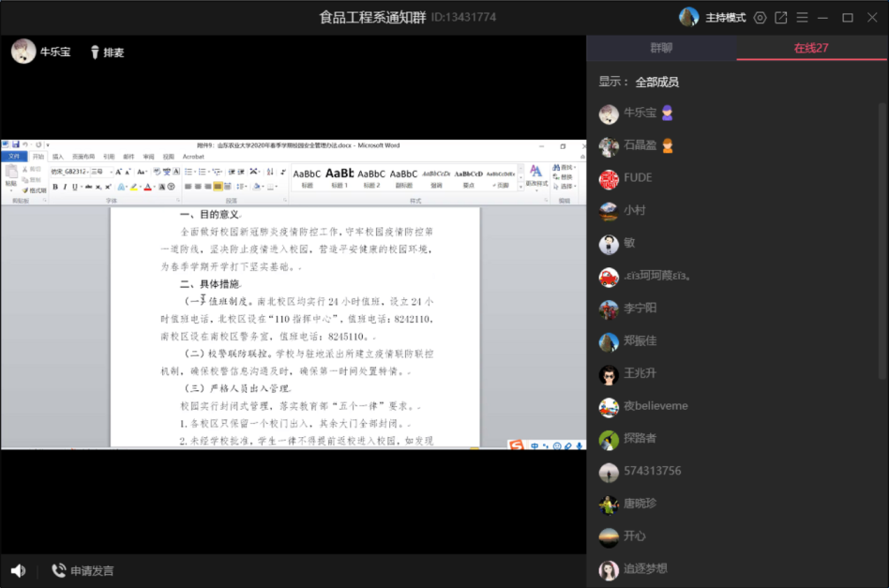889x588 pixels.
Task: Open the 主持模式 mode selector
Action: coord(725,18)
